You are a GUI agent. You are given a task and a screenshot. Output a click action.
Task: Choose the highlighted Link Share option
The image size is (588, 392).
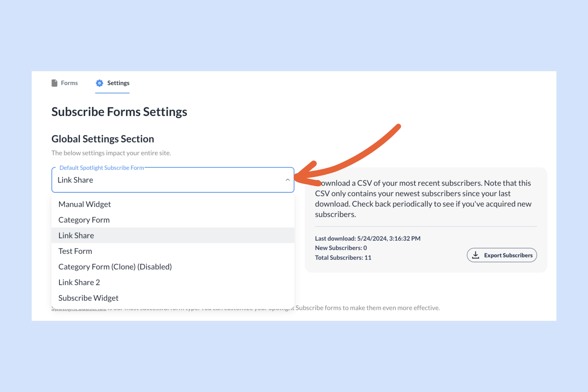coord(76,235)
